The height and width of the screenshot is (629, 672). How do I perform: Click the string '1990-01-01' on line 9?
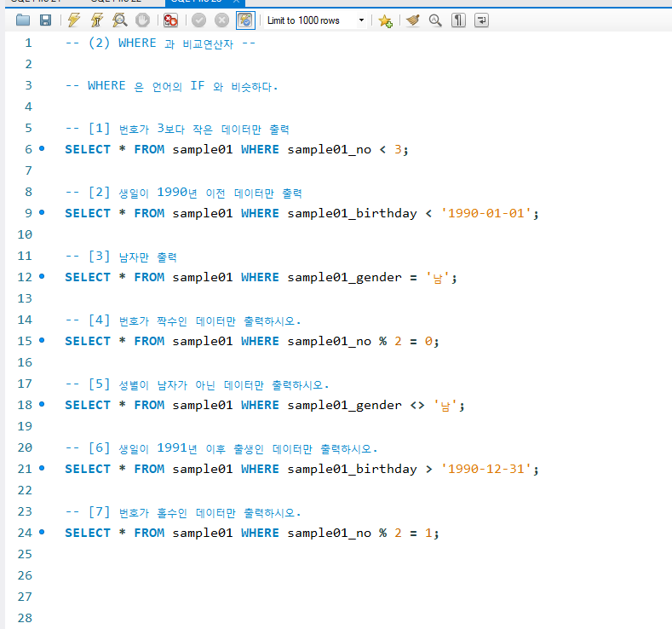(486, 214)
